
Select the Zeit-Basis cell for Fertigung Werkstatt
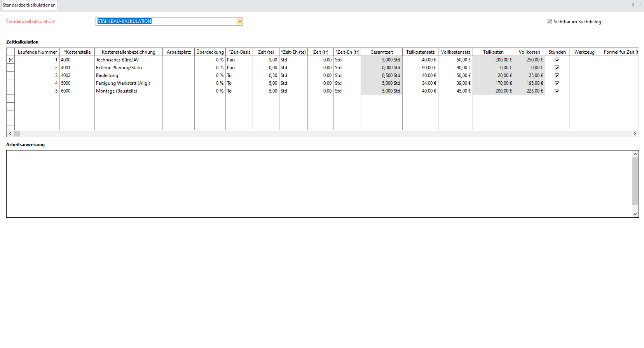click(x=239, y=83)
